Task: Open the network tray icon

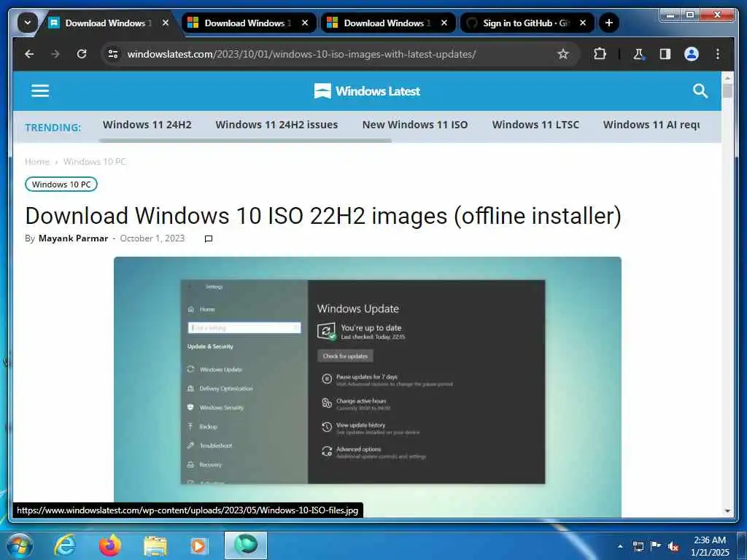Action: coord(638,546)
